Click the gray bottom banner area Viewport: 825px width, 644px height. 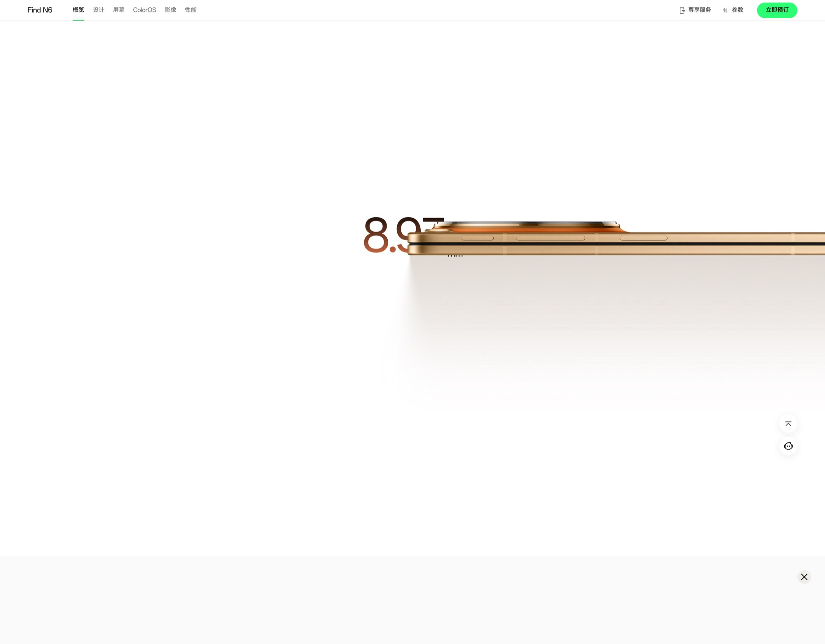tap(371, 600)
